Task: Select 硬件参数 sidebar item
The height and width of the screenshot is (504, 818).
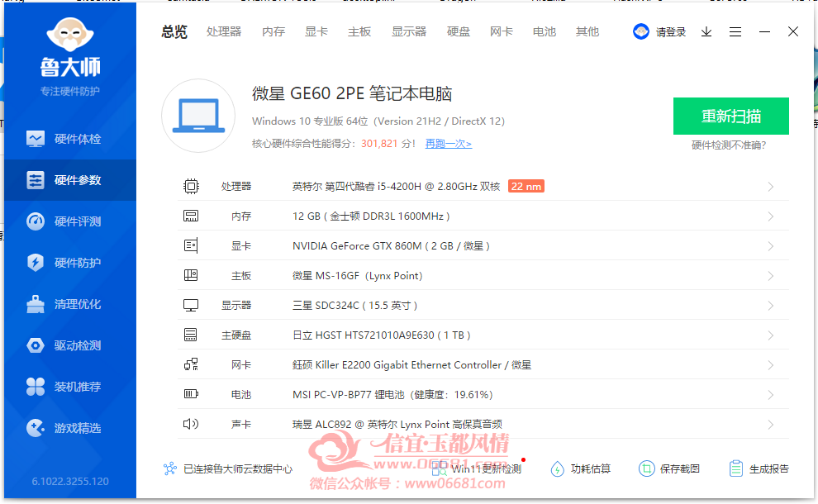Action: 70,180
